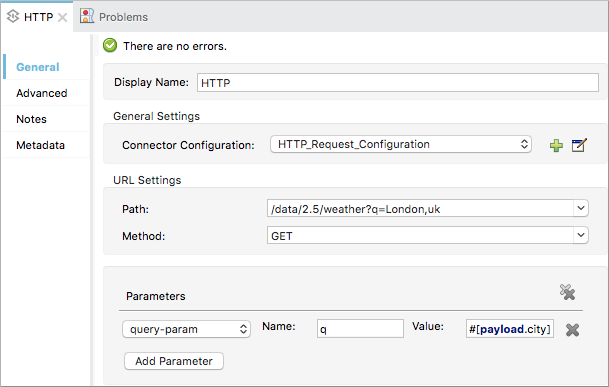Open the Notes section
This screenshot has width=609, height=387.
click(31, 119)
